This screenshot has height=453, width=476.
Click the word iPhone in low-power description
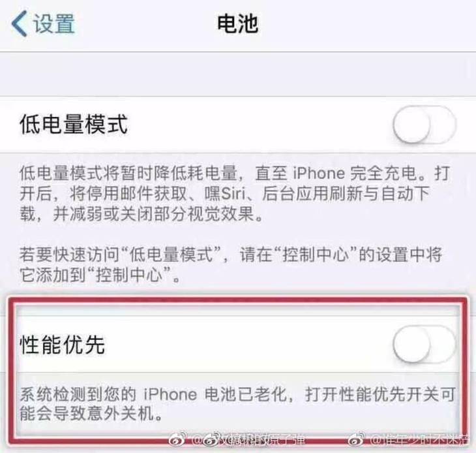tap(319, 173)
